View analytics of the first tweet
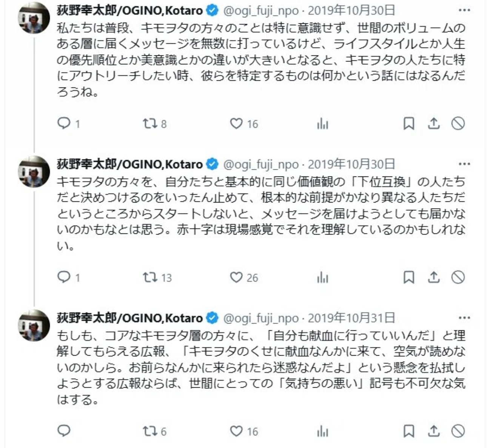 [x=323, y=124]
